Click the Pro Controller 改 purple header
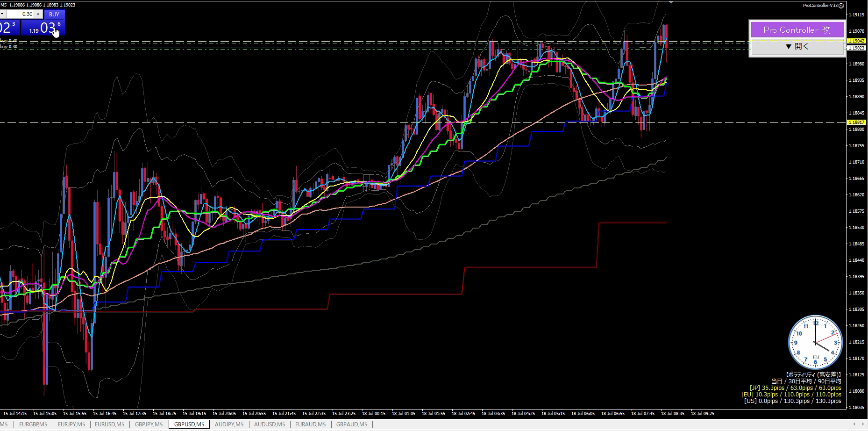The height and width of the screenshot is (431, 868). (x=797, y=30)
